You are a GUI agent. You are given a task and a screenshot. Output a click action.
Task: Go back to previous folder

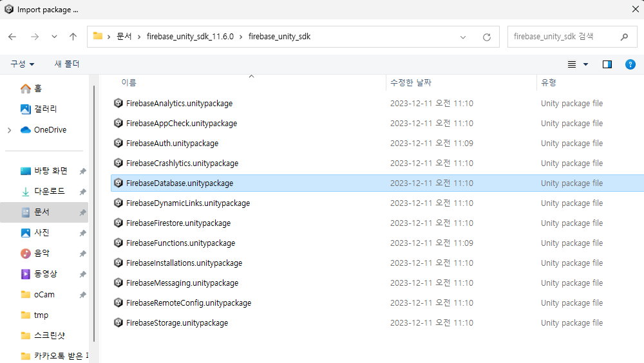pos(12,37)
